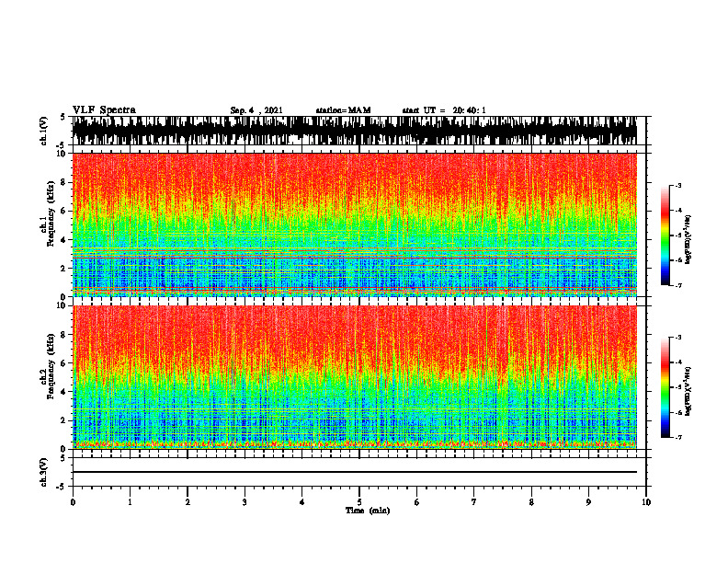This screenshot has width=728, height=563.
Task: Click the "2" tick on the time axis
Action: click(x=188, y=502)
